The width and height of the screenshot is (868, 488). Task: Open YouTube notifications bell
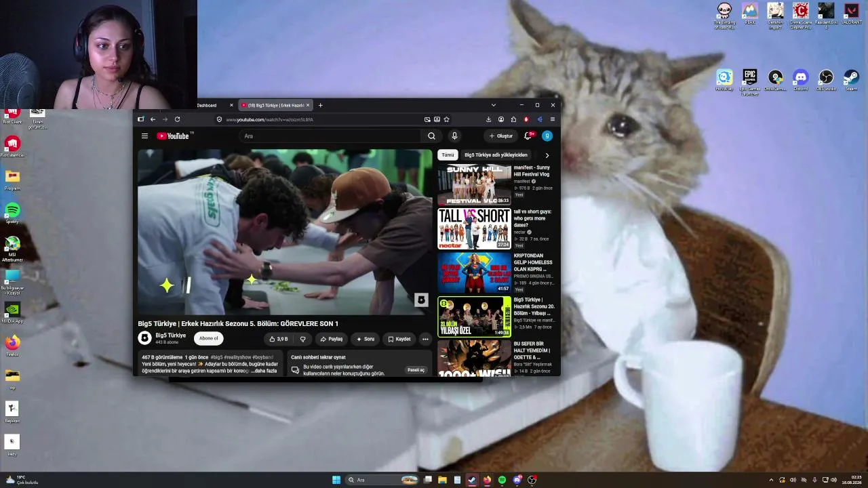point(528,136)
